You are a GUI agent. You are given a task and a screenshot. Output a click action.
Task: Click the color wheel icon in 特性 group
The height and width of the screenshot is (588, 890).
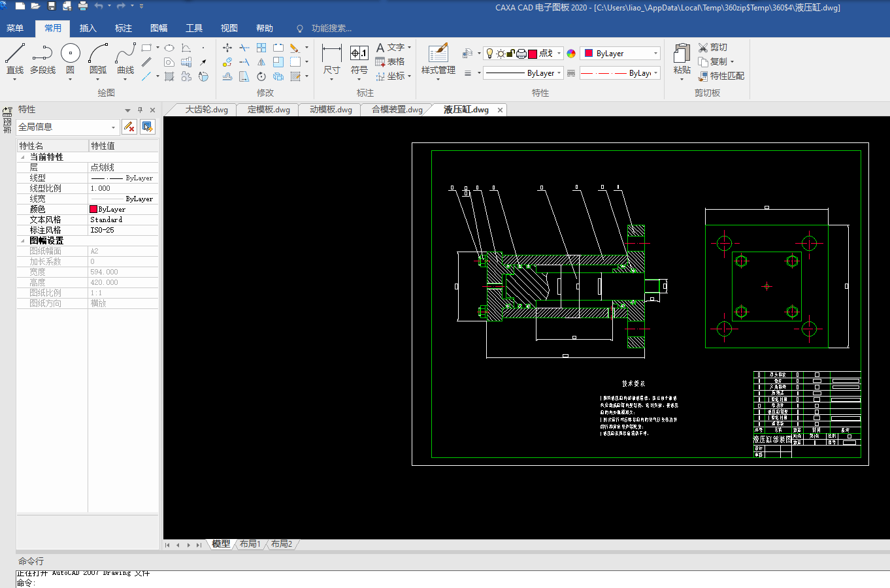tap(571, 54)
